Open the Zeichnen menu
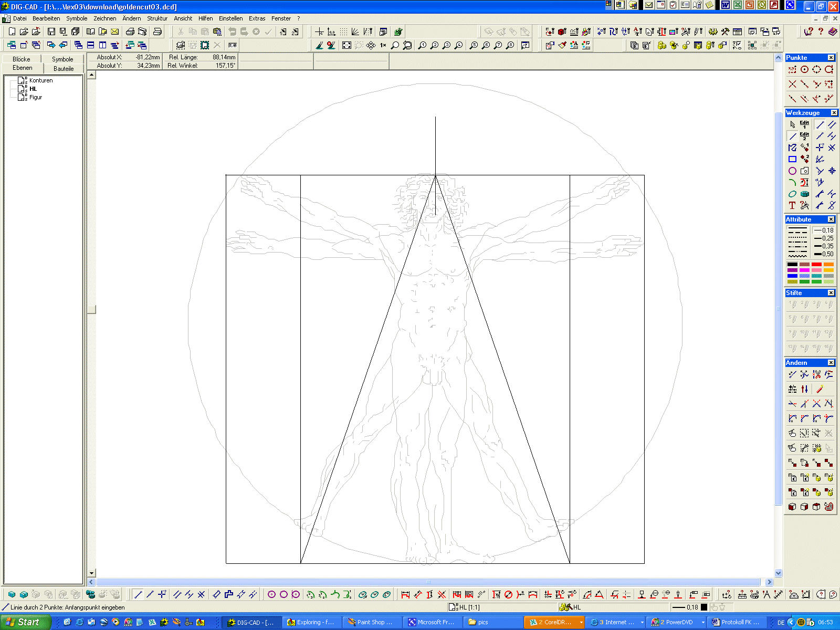The image size is (840, 630). (105, 18)
